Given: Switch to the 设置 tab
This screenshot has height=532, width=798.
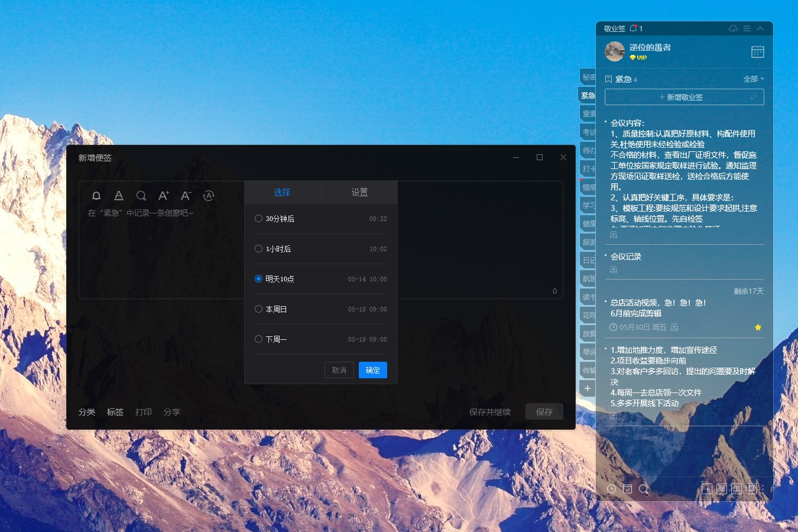Looking at the screenshot, I should point(359,192).
